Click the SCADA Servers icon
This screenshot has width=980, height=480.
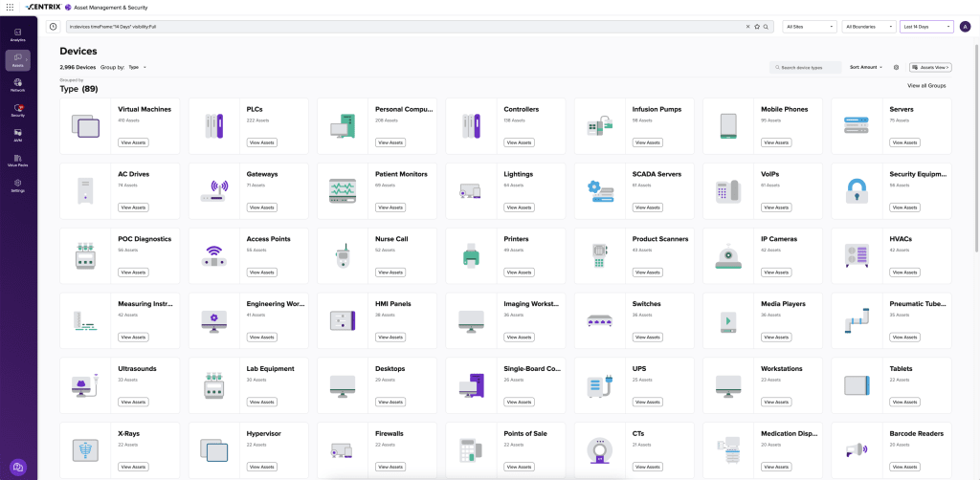point(600,190)
